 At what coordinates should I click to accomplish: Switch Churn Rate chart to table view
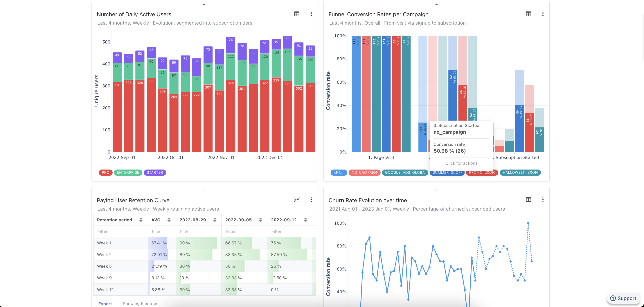528,200
